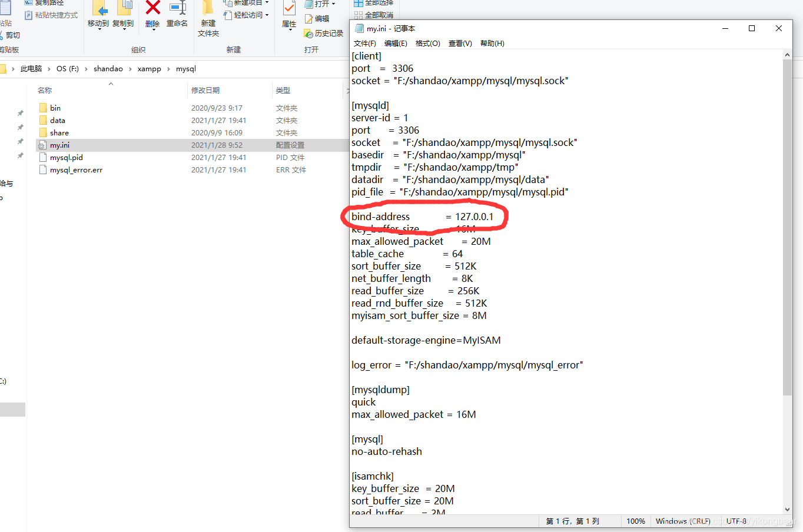Click the 'server-id = 1' line

(380, 118)
